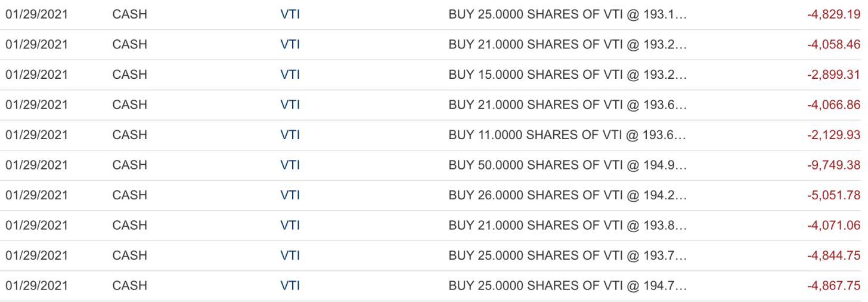Select the -2,899.31 amount cell
This screenshot has height=302, width=868.
(833, 75)
